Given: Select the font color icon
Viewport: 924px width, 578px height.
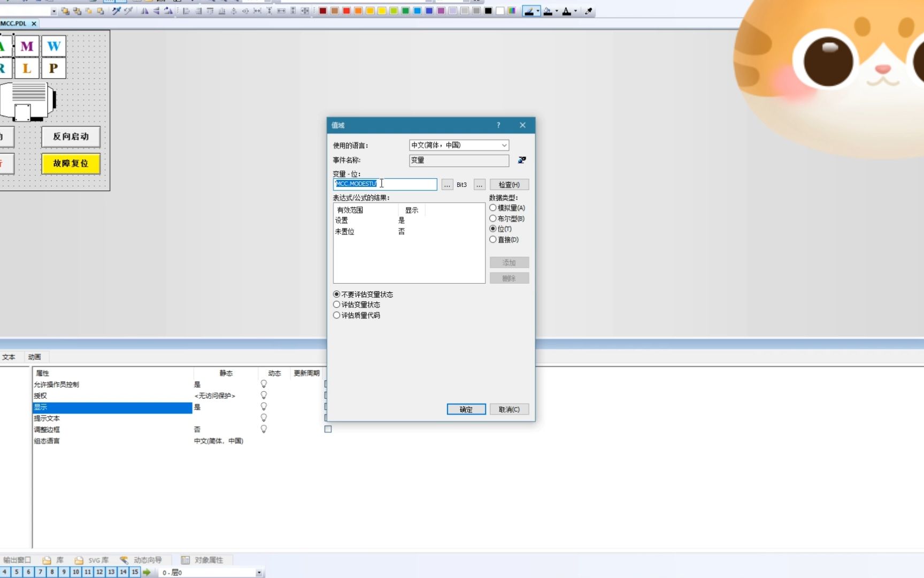Looking at the screenshot, I should (x=567, y=11).
